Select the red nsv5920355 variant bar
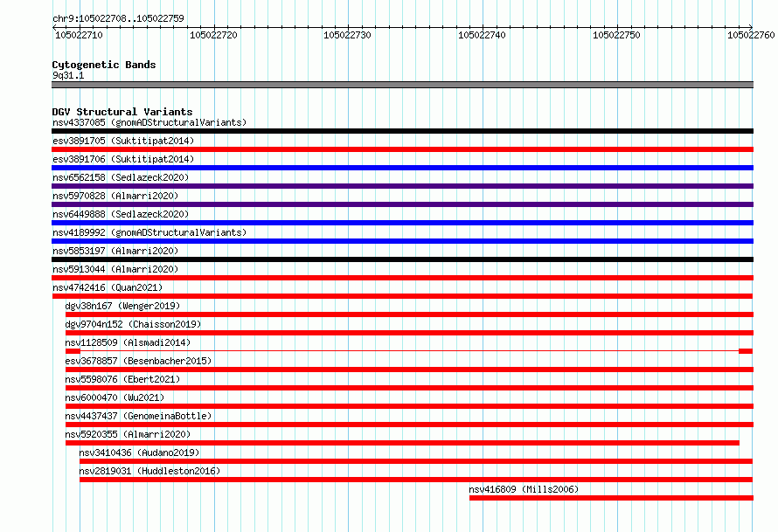This screenshot has height=532, width=778. (402, 443)
